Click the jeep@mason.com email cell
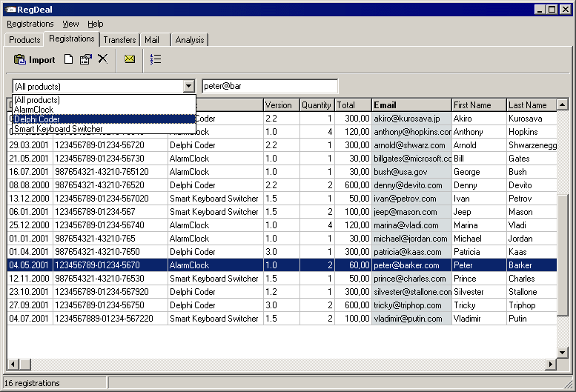This screenshot has height=392, width=576. coord(411,212)
